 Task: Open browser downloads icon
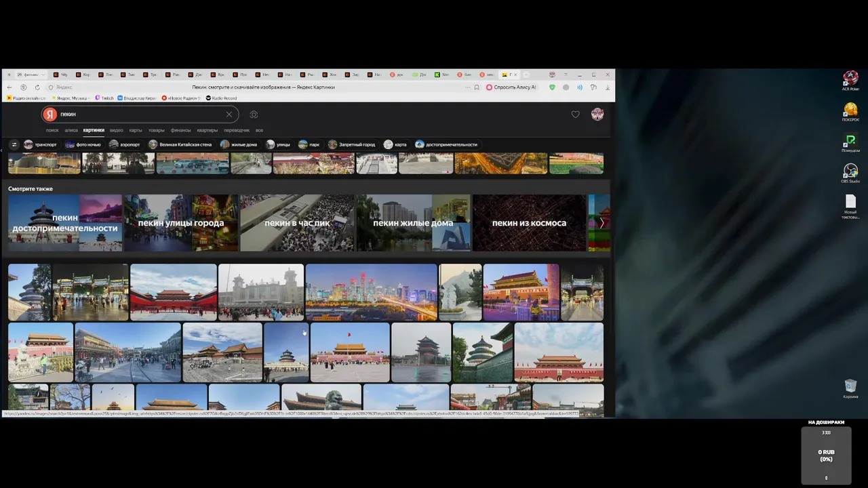coord(608,87)
